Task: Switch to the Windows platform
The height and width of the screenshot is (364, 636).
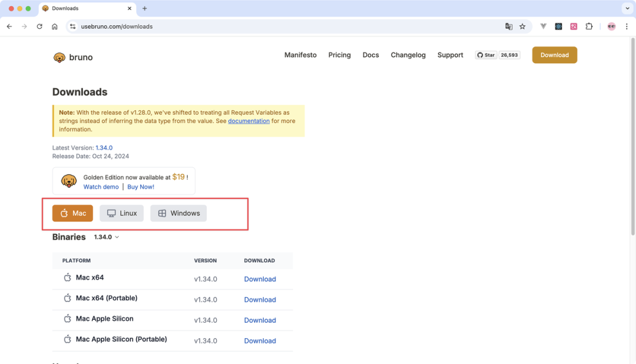Action: 178,213
